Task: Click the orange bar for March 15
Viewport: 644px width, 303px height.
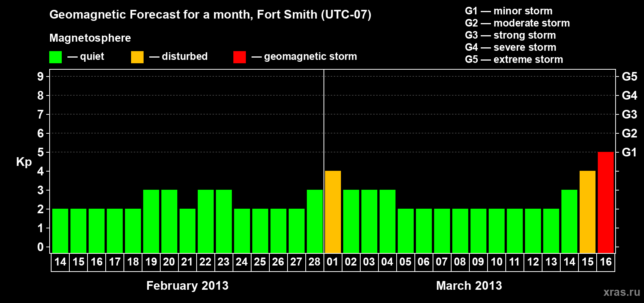Action: (x=588, y=212)
